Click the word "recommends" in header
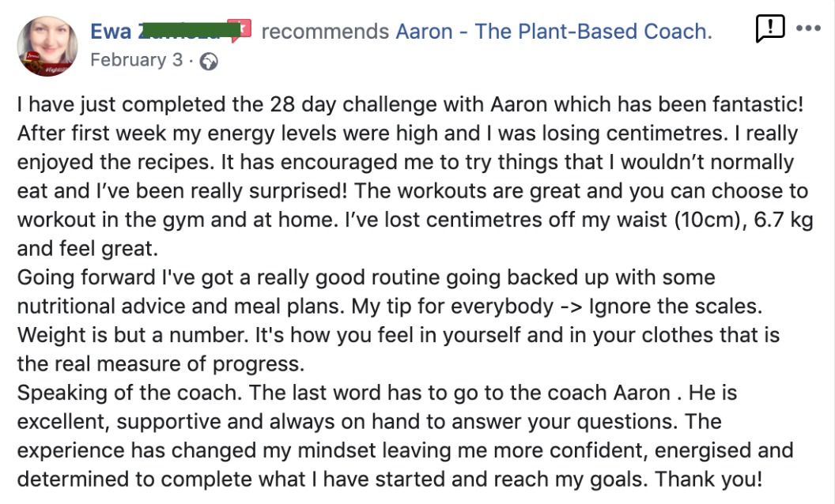 (x=325, y=32)
